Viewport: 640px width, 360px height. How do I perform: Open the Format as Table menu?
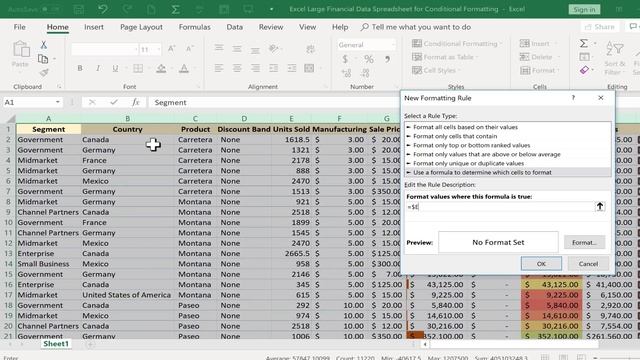pyautogui.click(x=445, y=57)
